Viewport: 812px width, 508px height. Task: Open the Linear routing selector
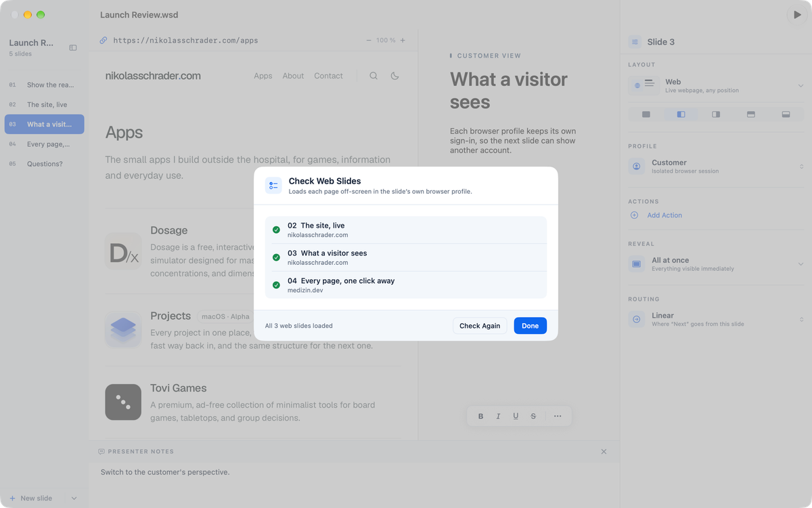716,319
